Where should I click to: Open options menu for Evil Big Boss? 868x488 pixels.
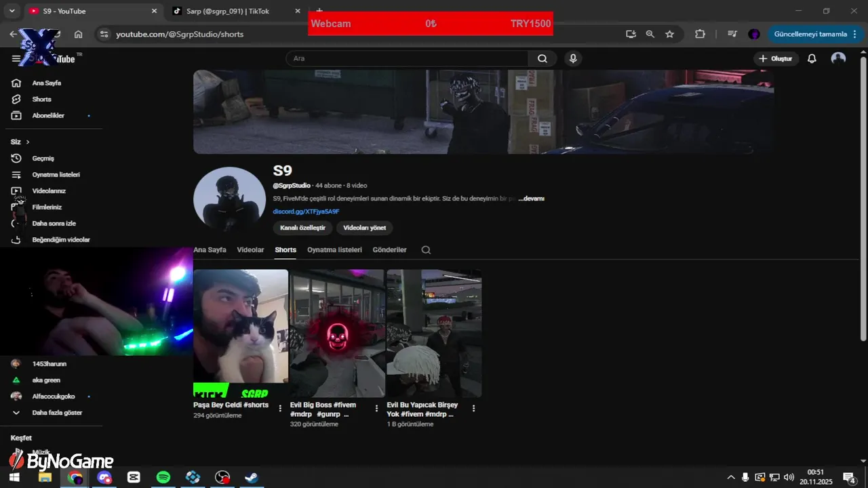pyautogui.click(x=376, y=408)
